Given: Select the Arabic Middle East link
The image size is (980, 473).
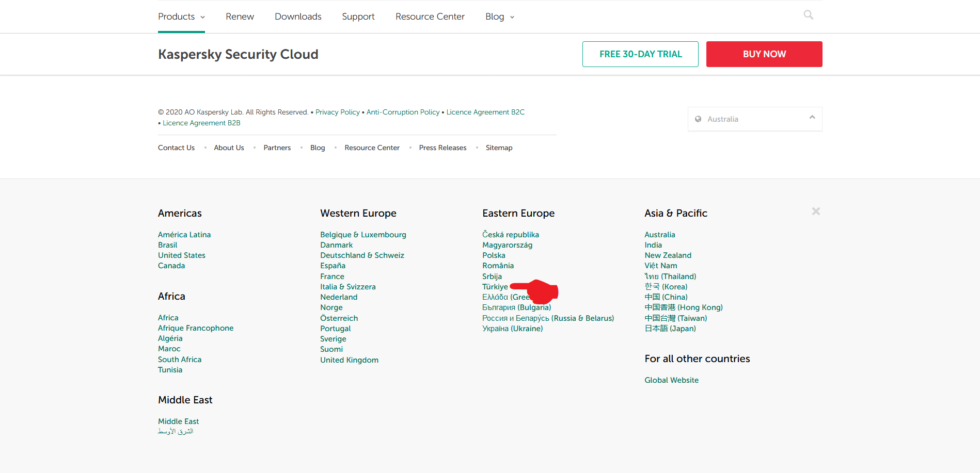Looking at the screenshot, I should point(176,431).
